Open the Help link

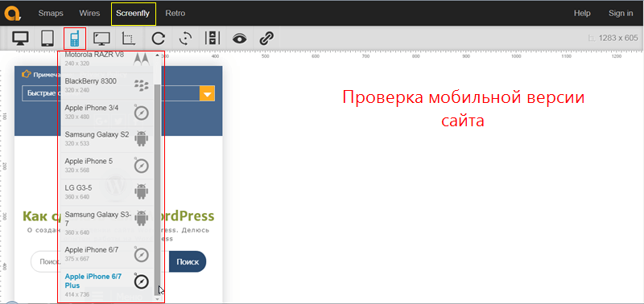582,13
